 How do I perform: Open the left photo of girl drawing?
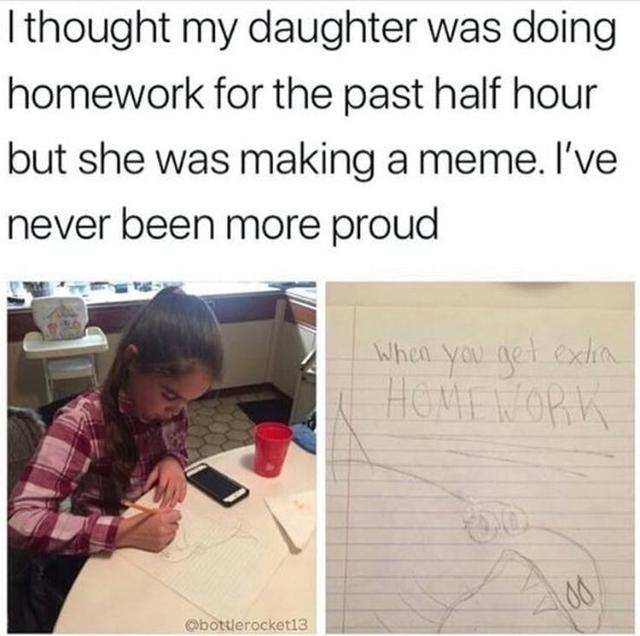pos(162,457)
